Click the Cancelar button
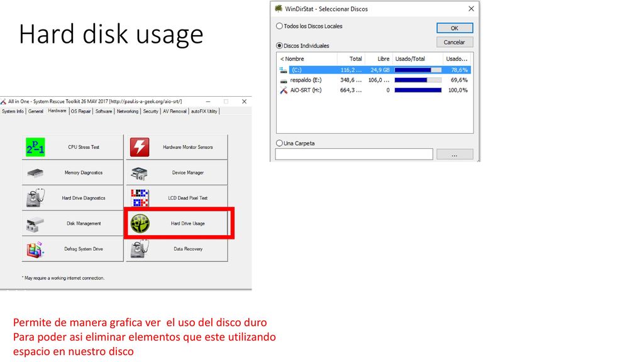 pos(455,42)
